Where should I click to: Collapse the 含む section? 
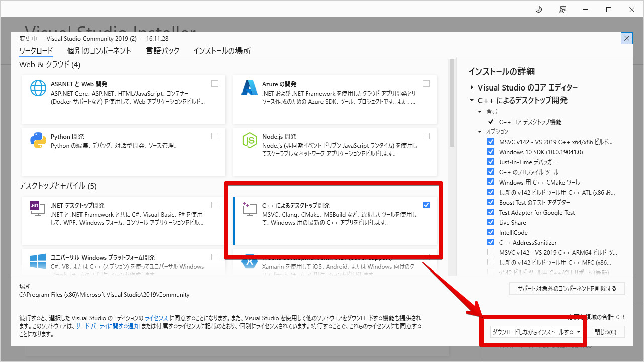coord(480,112)
